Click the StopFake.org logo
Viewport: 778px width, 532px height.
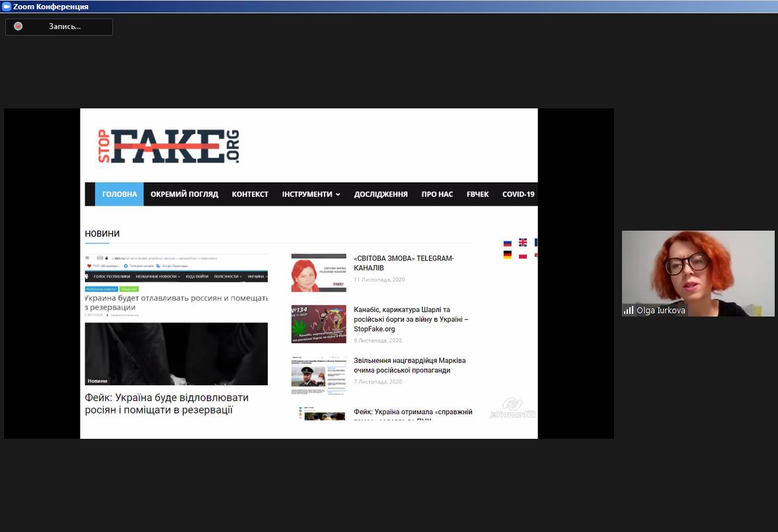coord(169,146)
